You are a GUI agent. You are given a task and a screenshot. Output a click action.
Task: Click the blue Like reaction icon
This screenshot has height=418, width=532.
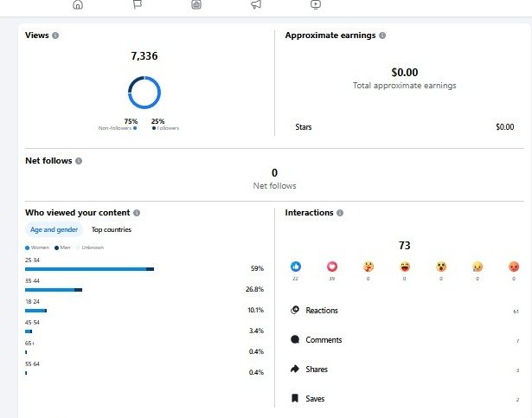296,266
